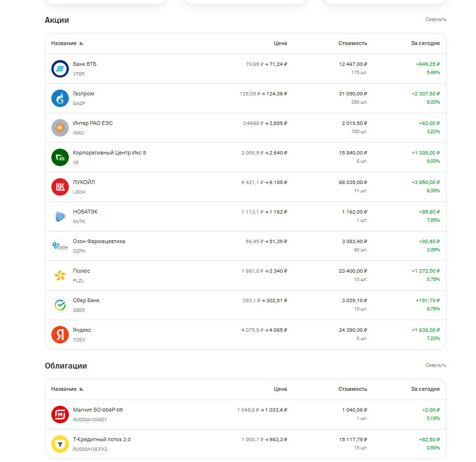Sort bonds by the Название column icon
Viewport: 476px width, 462px height.
coord(81,389)
